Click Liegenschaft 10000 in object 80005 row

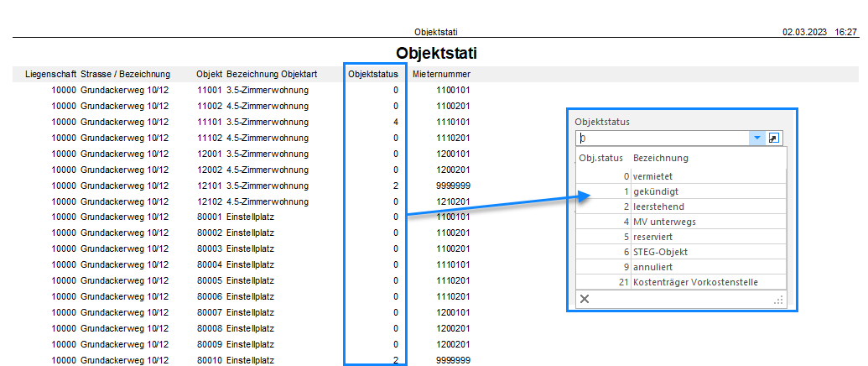pos(65,280)
